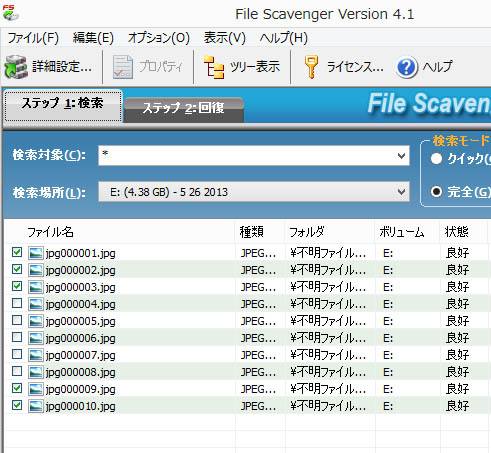This screenshot has height=453, width=491.
Task: Expand the 検索対象 dropdown arrow
Action: (x=401, y=155)
